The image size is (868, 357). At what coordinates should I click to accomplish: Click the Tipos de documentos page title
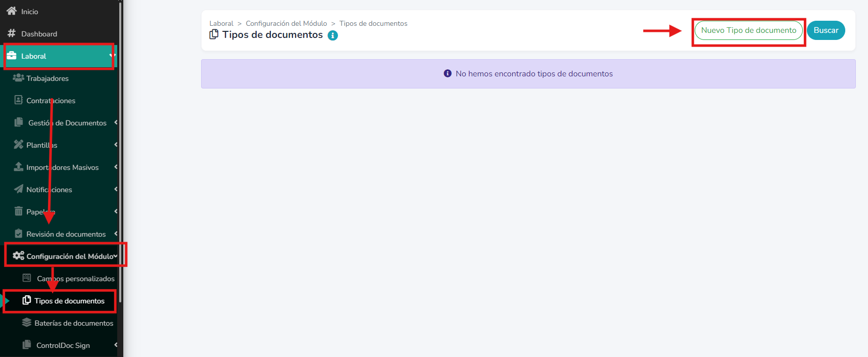point(272,34)
